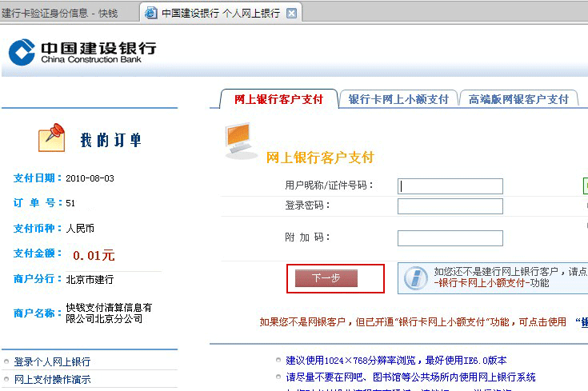This screenshot has width=588, height=391.
Task: Click the currency value 人民币
Action: [80, 229]
